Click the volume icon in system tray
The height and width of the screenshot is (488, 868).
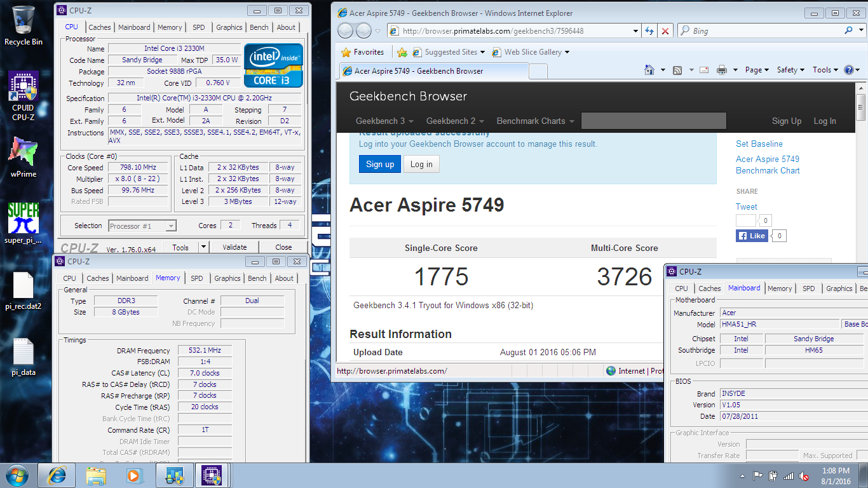804,476
